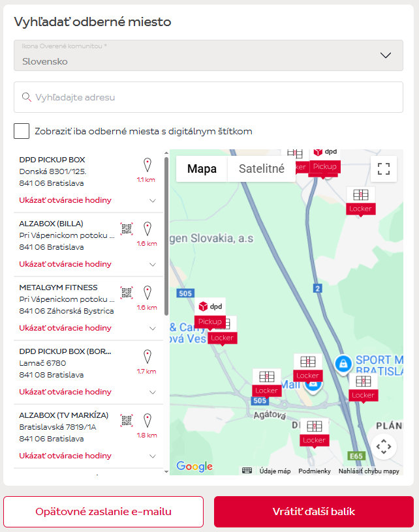
Task: Click the map camera controls icon
Action: [384, 447]
